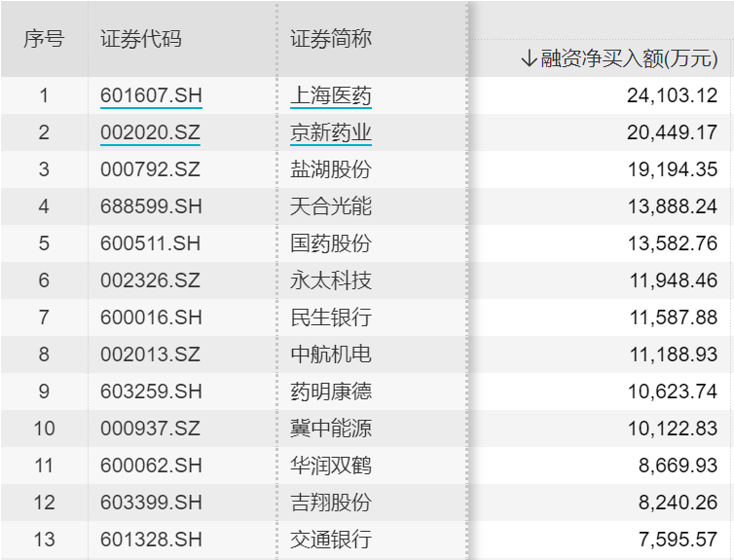Image resolution: width=734 pixels, height=560 pixels.
Task: Open 上海医药 stock name link
Action: [330, 96]
